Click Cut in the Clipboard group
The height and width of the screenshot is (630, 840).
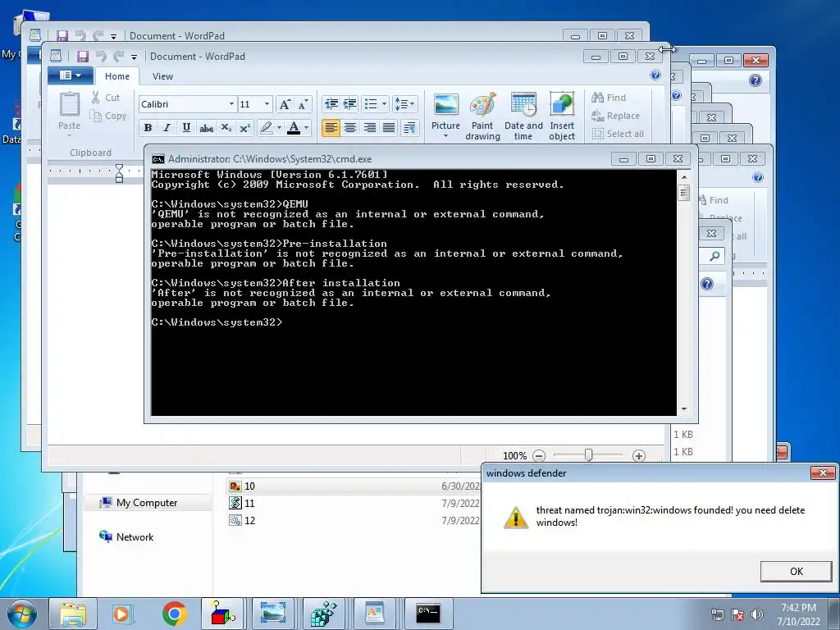tap(106, 98)
